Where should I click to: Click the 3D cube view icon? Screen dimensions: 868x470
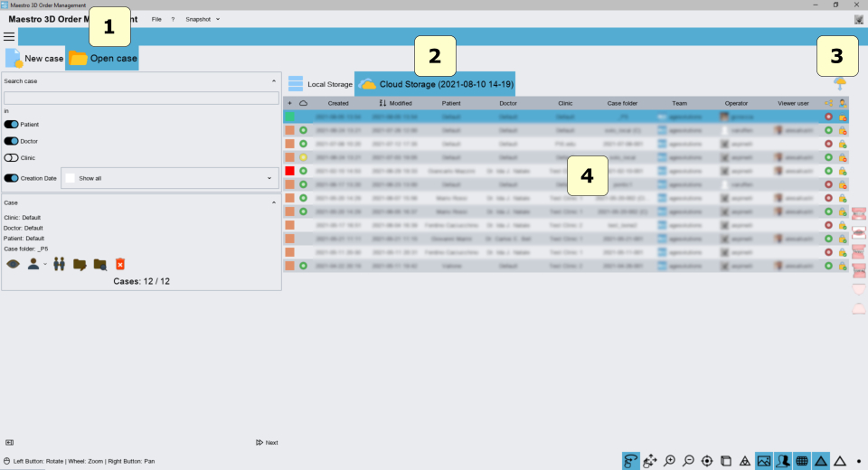pos(726,461)
